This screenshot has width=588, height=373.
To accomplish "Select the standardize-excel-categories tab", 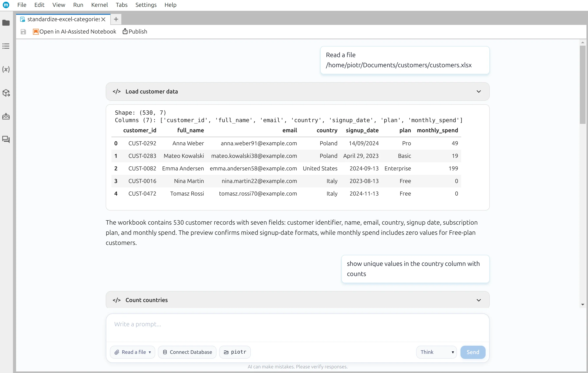I will coord(63,19).
